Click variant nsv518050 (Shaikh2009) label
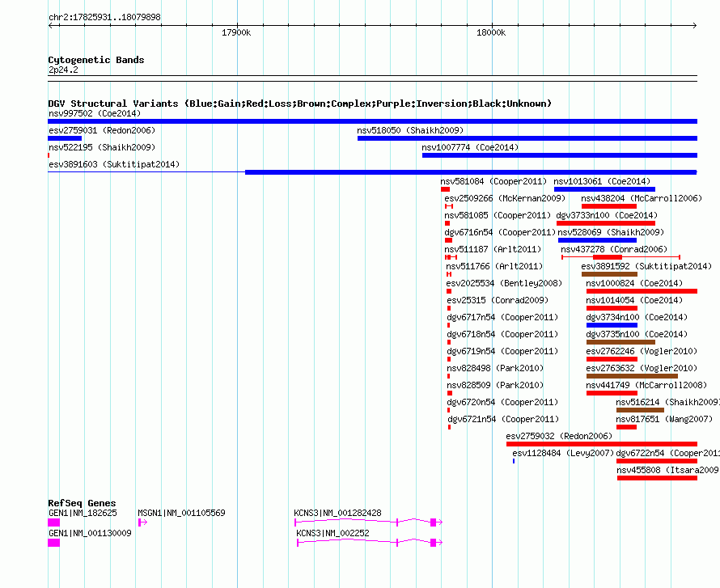 [x=410, y=130]
